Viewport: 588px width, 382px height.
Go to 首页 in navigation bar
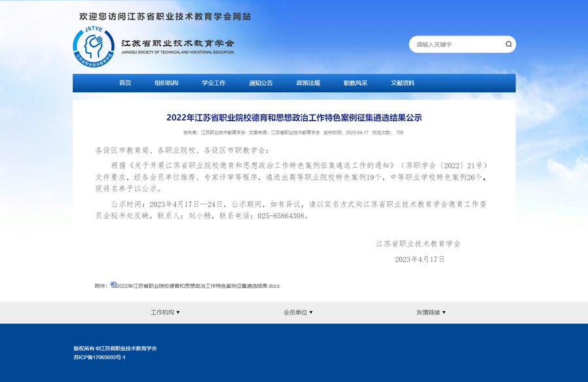tap(125, 83)
